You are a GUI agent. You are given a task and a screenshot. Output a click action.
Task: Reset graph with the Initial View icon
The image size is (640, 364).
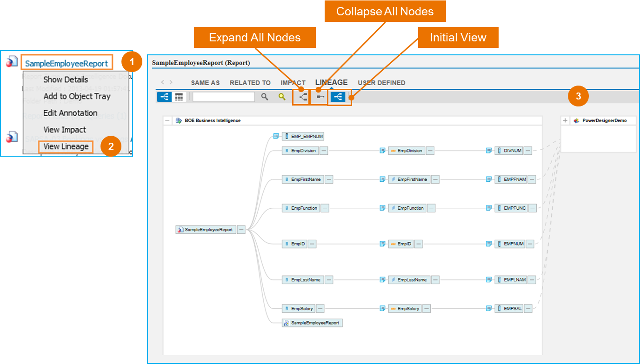(338, 97)
